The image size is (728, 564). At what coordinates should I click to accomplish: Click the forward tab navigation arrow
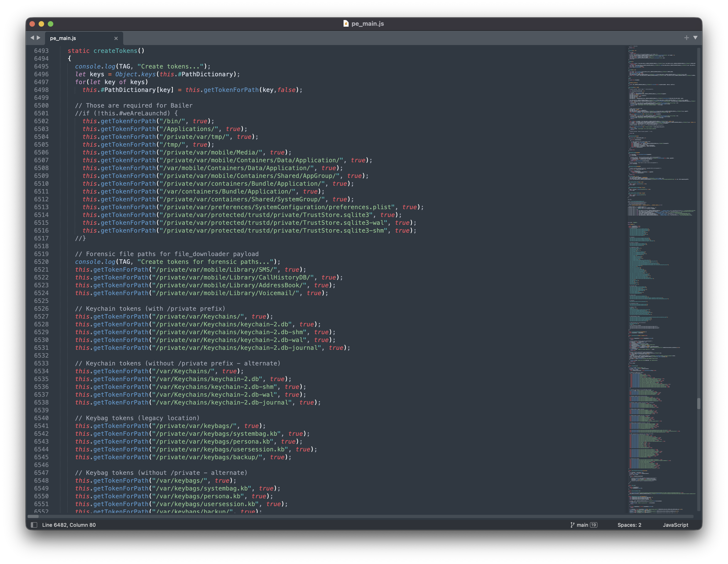click(39, 38)
